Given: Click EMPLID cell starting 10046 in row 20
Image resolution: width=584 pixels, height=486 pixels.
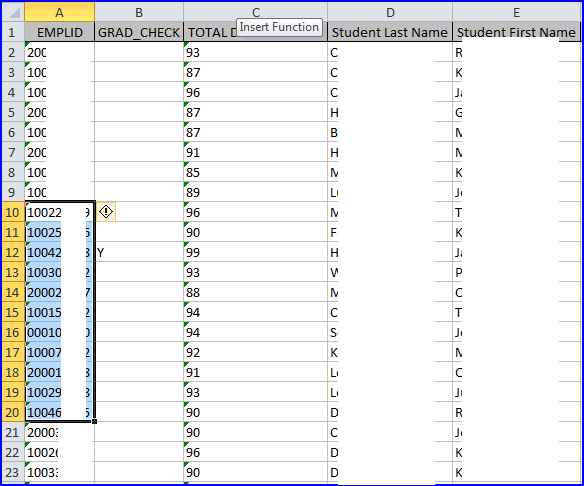Looking at the screenshot, I should (60, 412).
